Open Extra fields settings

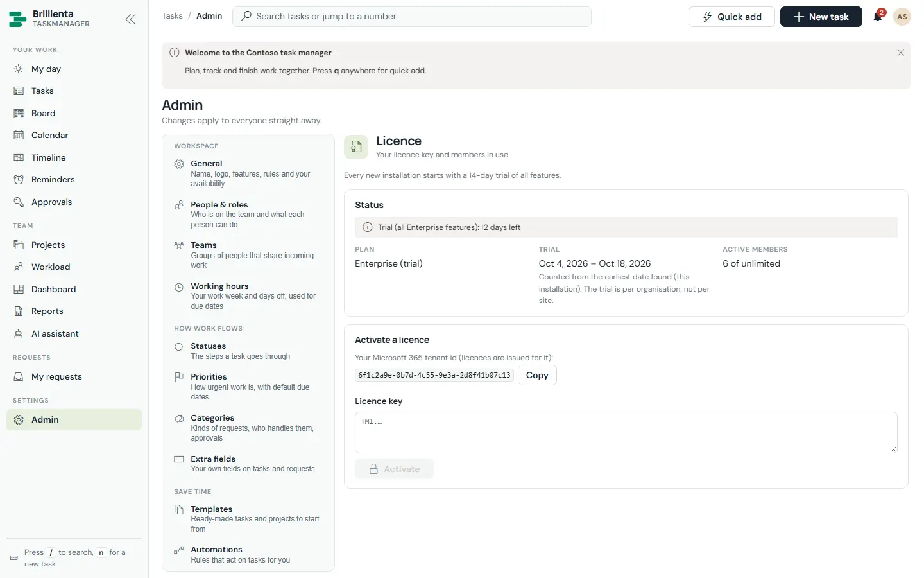click(x=248, y=464)
